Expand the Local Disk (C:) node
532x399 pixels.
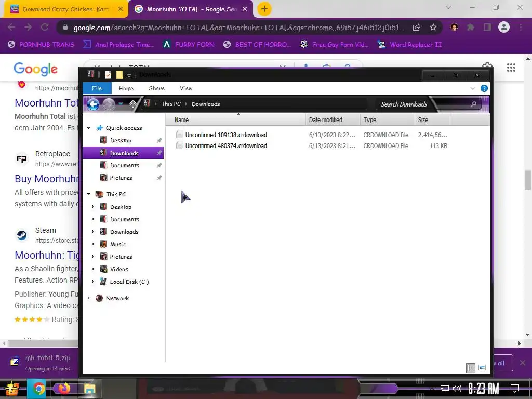coord(93,281)
